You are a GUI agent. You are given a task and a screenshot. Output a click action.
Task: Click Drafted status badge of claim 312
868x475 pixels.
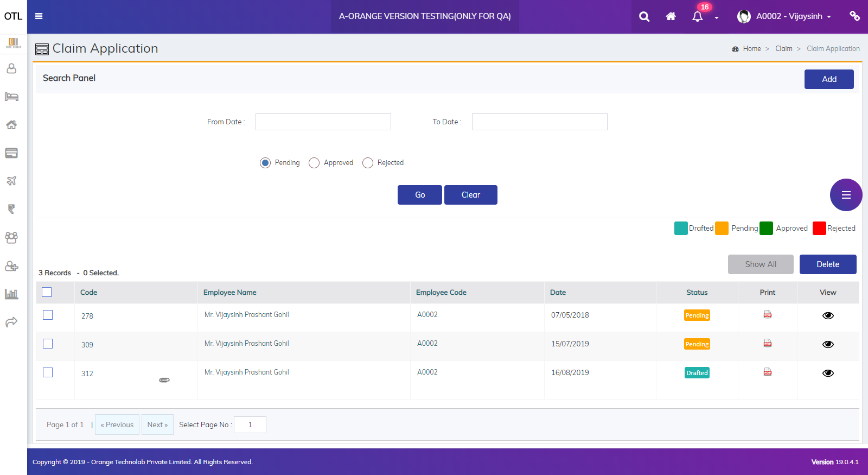pos(697,373)
